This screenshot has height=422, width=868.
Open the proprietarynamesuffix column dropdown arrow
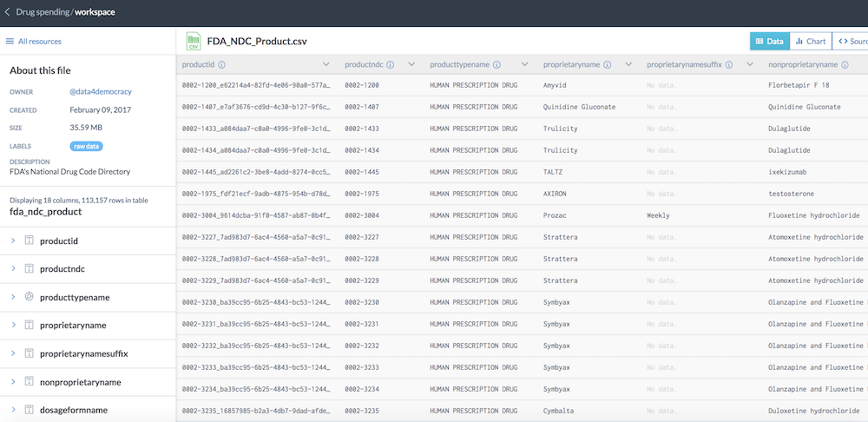click(750, 65)
